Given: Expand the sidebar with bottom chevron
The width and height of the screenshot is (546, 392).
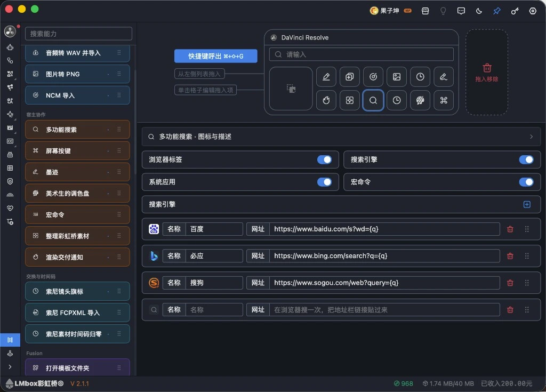Looking at the screenshot, I should [10, 366].
